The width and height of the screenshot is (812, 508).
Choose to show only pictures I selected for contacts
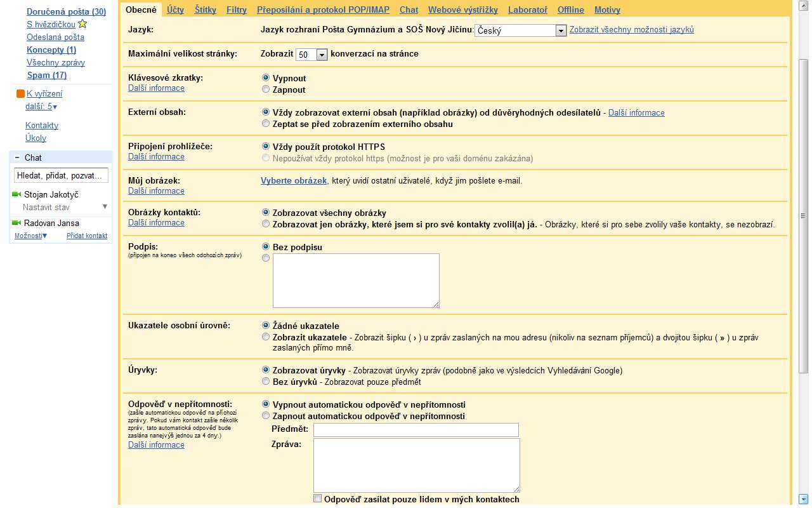click(x=266, y=224)
